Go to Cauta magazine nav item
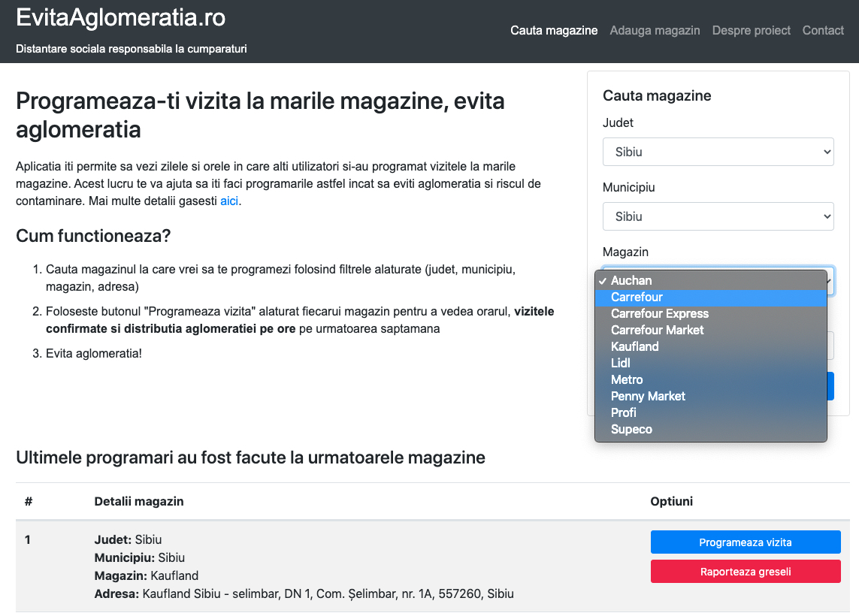The width and height of the screenshot is (859, 616). [x=554, y=31]
